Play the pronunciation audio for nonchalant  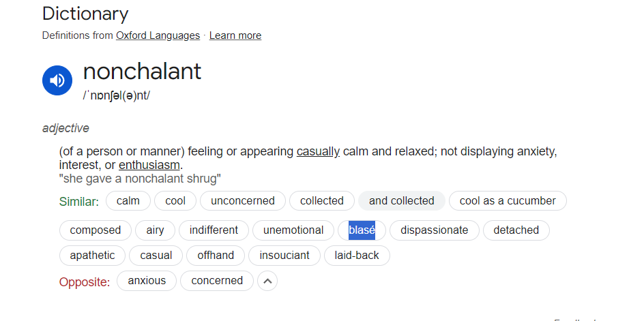pos(57,80)
